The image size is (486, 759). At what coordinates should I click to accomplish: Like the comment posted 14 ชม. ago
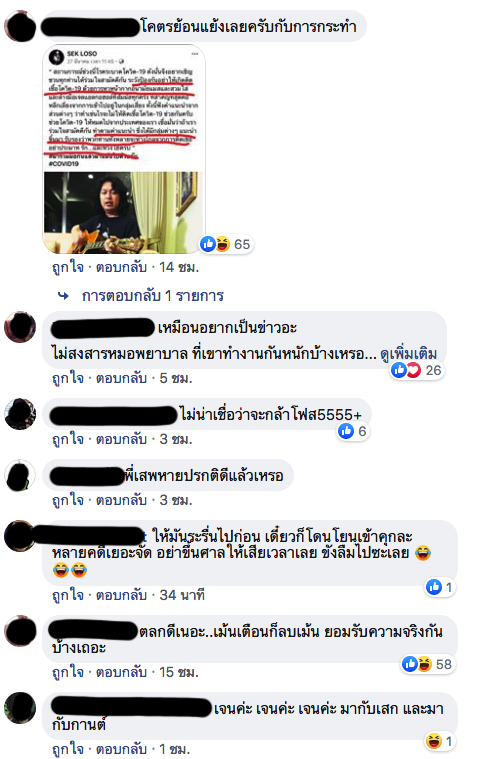pyautogui.click(x=68, y=267)
